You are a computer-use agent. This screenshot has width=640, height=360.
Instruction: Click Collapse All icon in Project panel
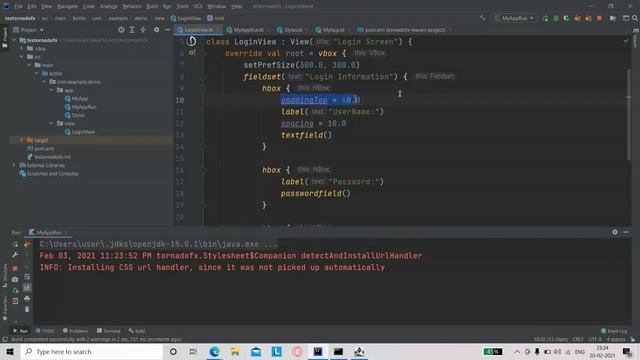pyautogui.click(x=143, y=30)
